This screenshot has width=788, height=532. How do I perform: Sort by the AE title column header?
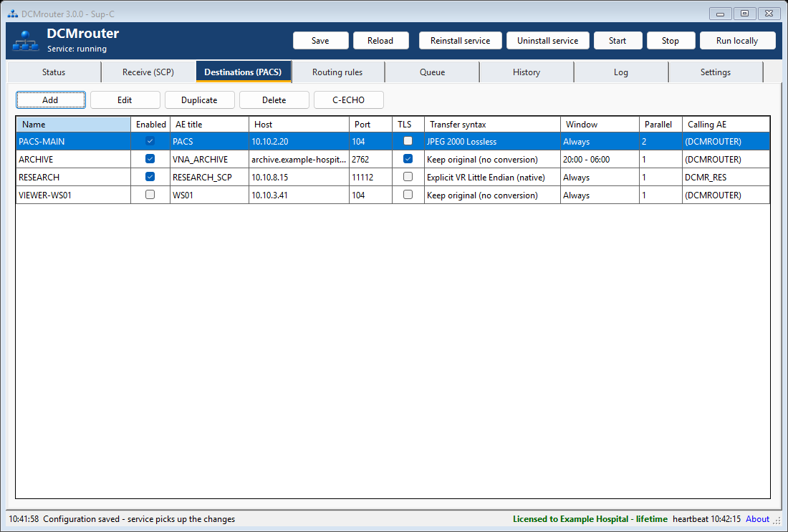210,124
